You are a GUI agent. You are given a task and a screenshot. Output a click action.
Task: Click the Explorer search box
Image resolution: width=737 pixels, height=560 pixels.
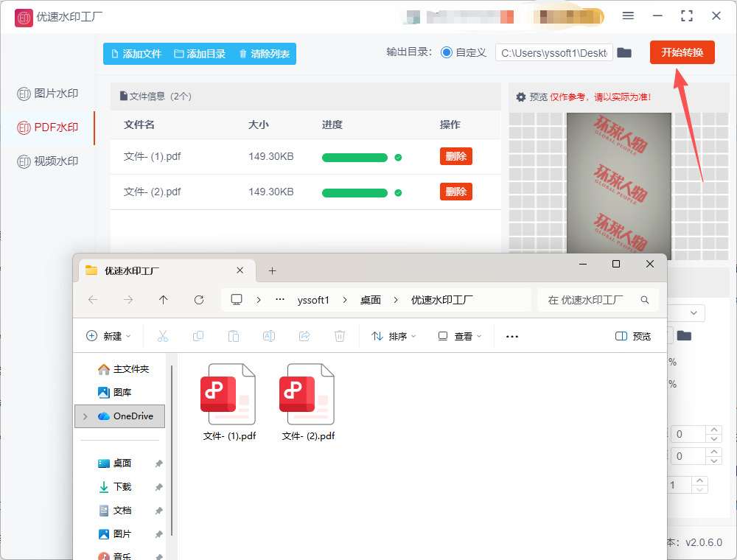click(x=598, y=300)
